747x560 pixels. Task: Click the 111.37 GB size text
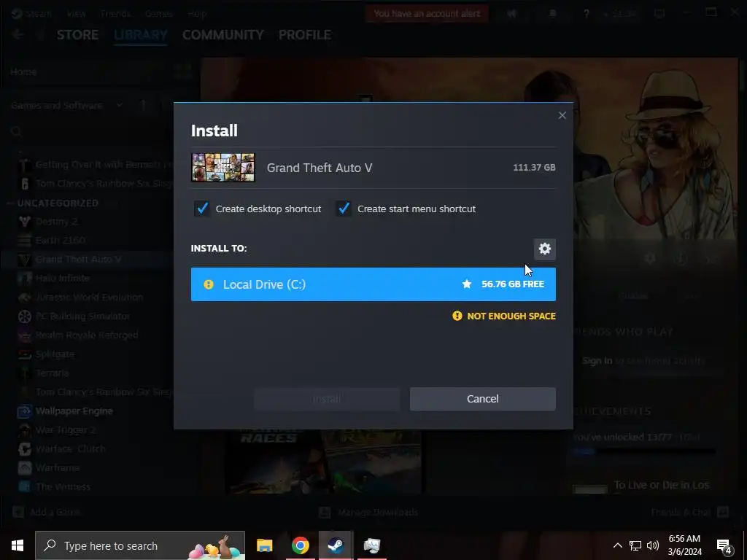pyautogui.click(x=534, y=168)
